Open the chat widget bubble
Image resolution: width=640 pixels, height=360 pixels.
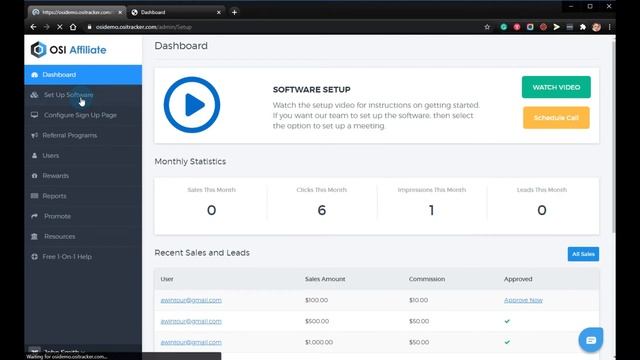[591, 340]
